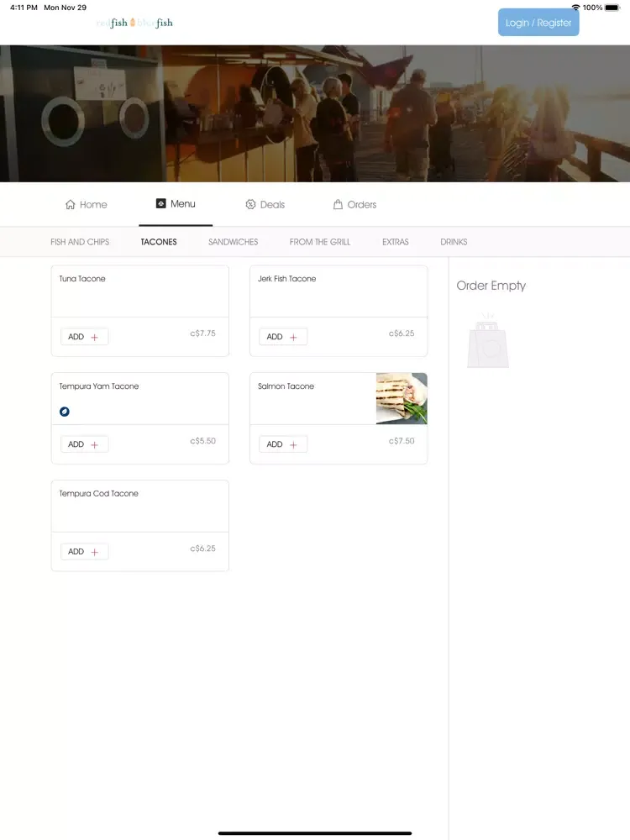630x840 pixels.
Task: Add Jerk Fish Tacone to order
Action: pos(283,337)
